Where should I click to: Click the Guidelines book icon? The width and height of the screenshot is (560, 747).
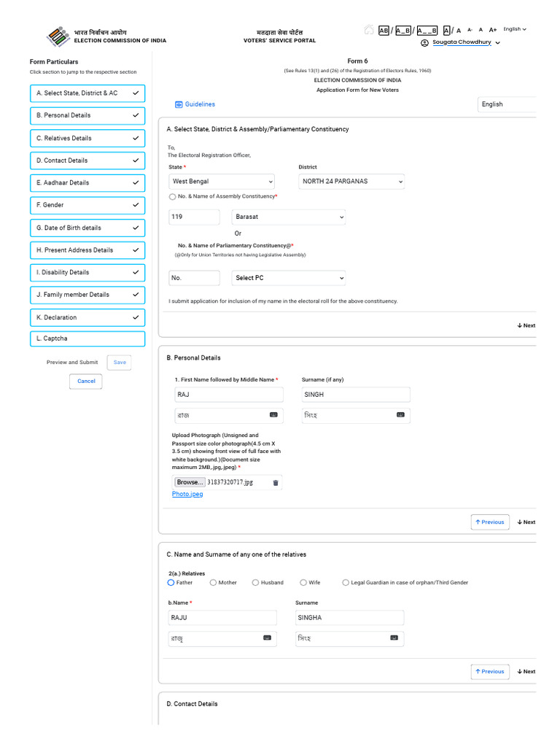(179, 104)
